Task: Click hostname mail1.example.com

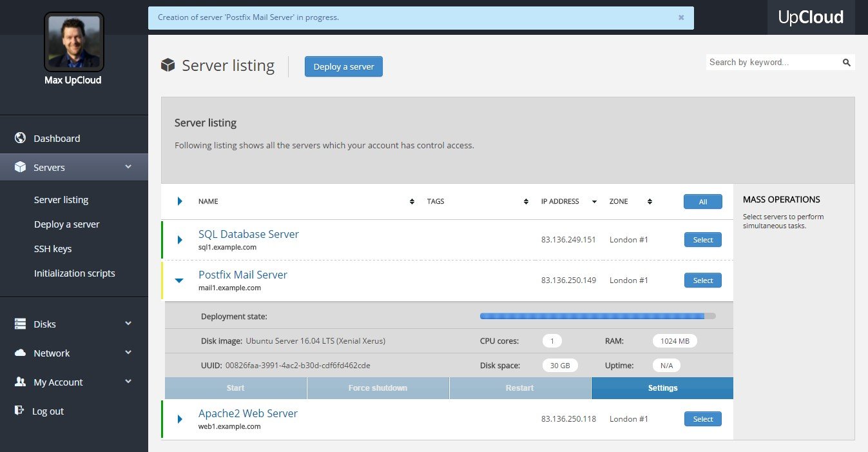Action: click(229, 288)
